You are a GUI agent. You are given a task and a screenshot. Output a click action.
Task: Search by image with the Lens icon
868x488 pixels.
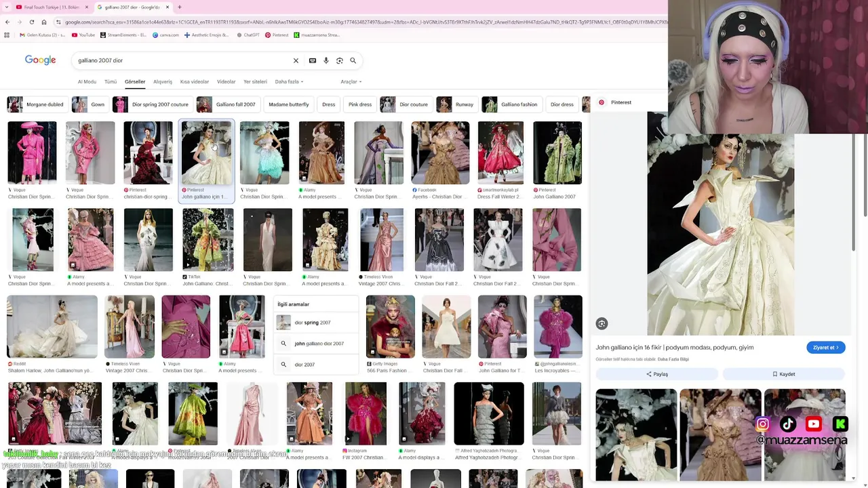point(340,60)
